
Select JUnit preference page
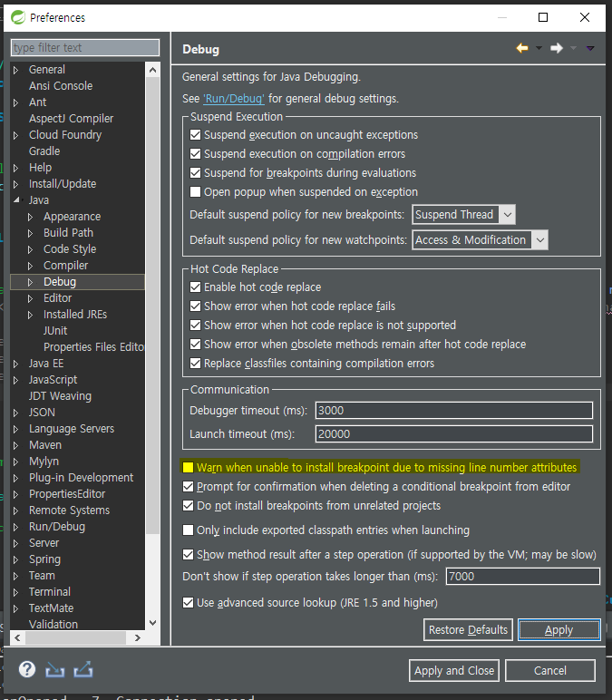(x=55, y=331)
